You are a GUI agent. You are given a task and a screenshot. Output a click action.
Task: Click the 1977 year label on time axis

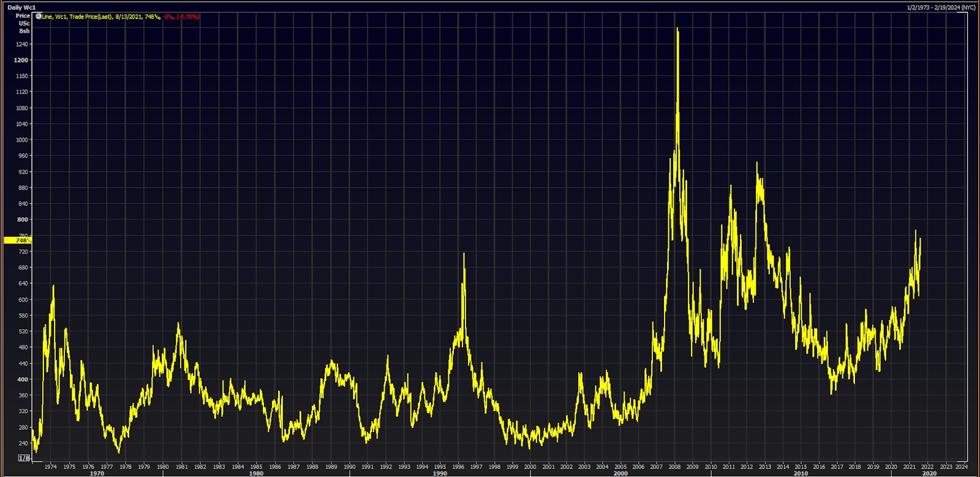(x=107, y=467)
